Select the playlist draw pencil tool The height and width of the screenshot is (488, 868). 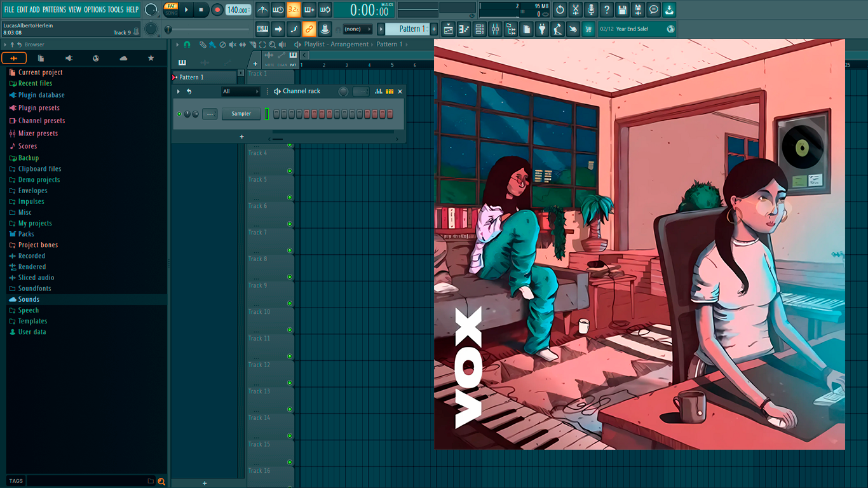pos(203,44)
